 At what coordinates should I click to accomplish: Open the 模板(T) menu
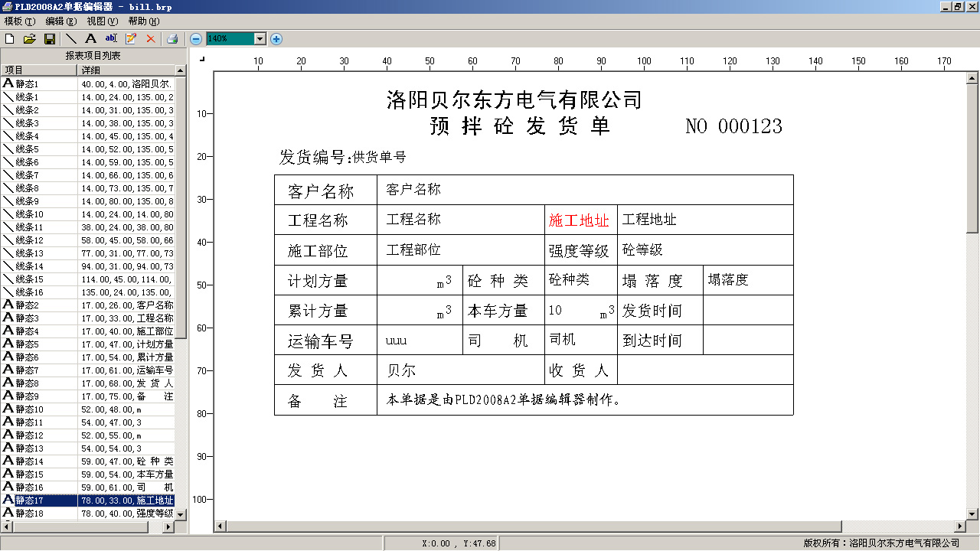pos(20,21)
